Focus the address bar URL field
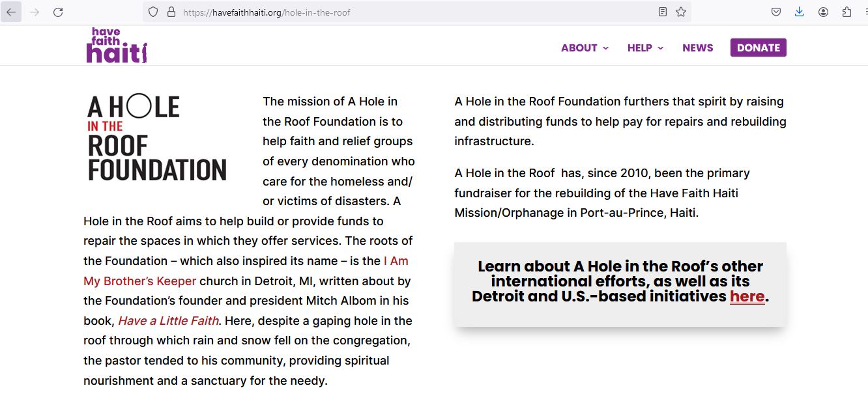The width and height of the screenshot is (868, 416). (x=417, y=12)
